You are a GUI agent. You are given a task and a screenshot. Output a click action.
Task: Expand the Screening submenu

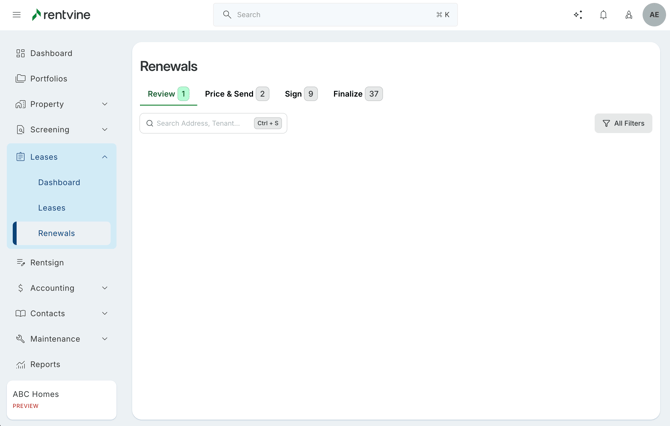point(105,130)
